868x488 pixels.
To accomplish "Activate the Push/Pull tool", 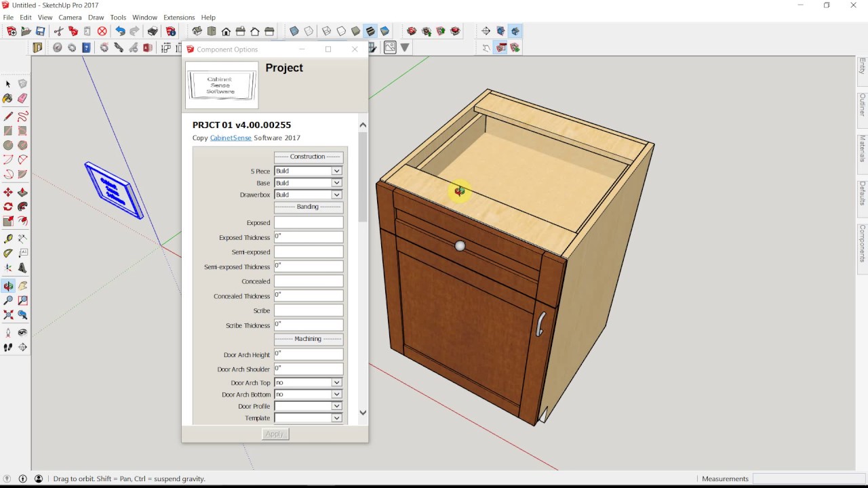I will pyautogui.click(x=22, y=192).
